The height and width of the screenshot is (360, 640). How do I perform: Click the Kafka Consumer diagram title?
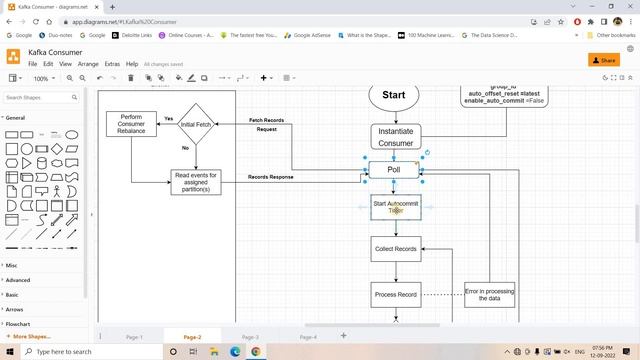click(x=55, y=52)
